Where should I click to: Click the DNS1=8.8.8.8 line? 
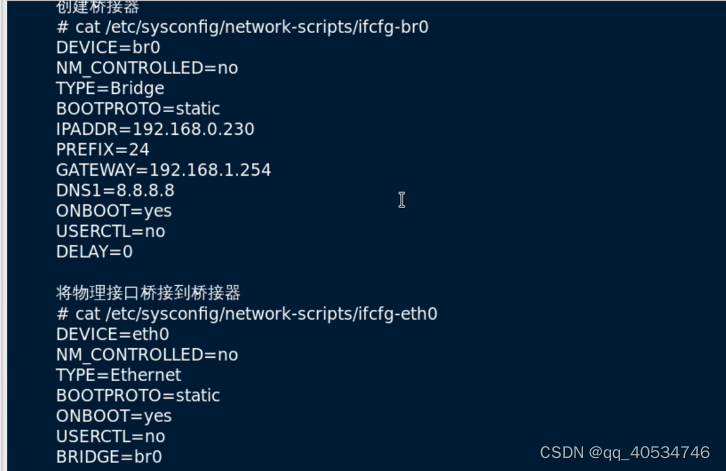[x=115, y=190]
